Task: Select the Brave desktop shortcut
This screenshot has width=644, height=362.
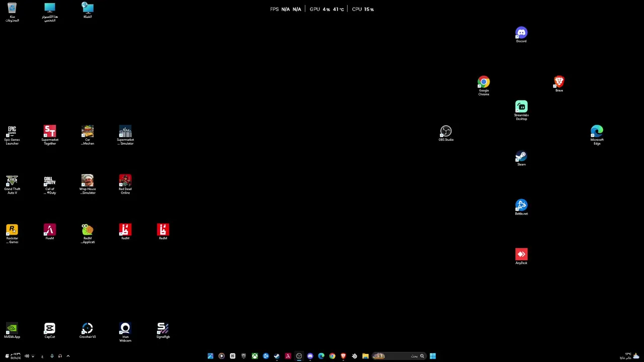Action: 559,84
